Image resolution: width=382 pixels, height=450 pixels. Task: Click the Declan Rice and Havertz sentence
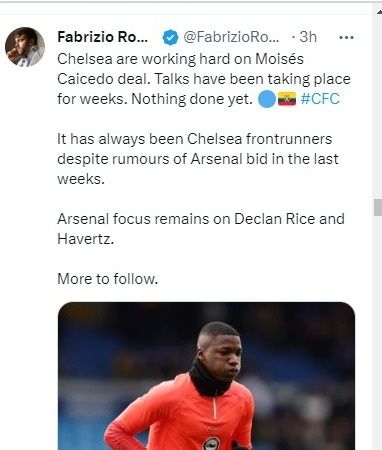(201, 229)
